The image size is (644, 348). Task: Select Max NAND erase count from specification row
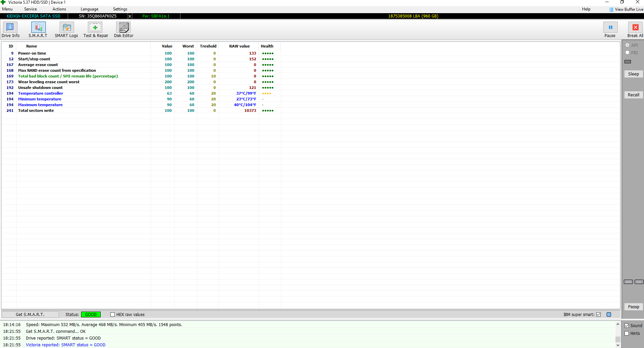click(x=141, y=70)
